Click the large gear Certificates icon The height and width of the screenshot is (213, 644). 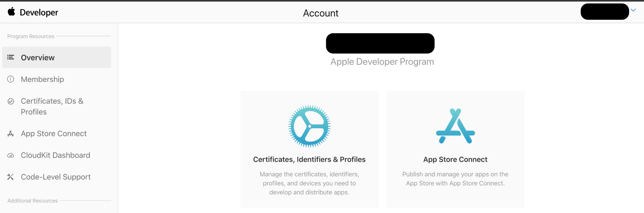309,126
